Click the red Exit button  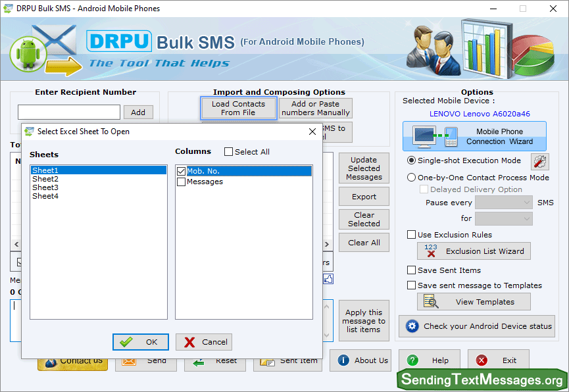[x=498, y=360]
